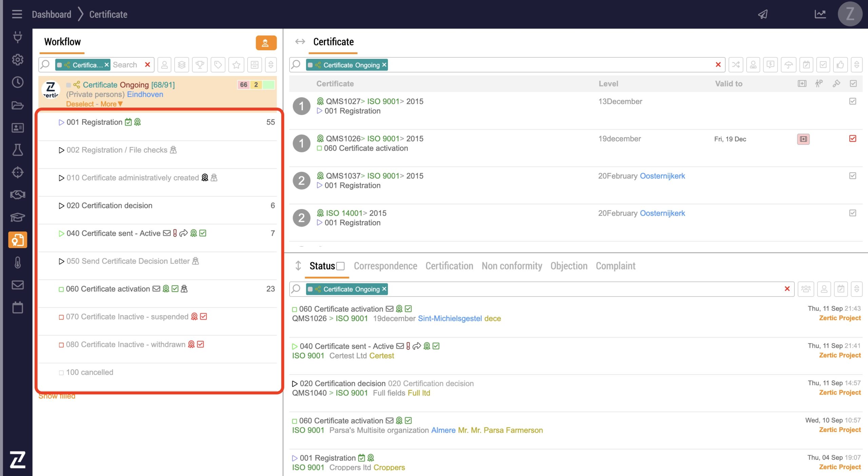Expand 020 Certification decision workflow step

click(x=61, y=206)
